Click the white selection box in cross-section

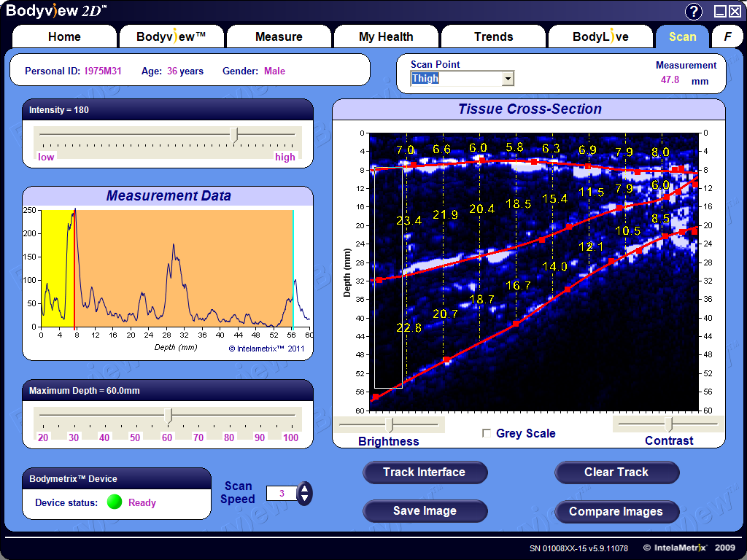[x=388, y=278]
